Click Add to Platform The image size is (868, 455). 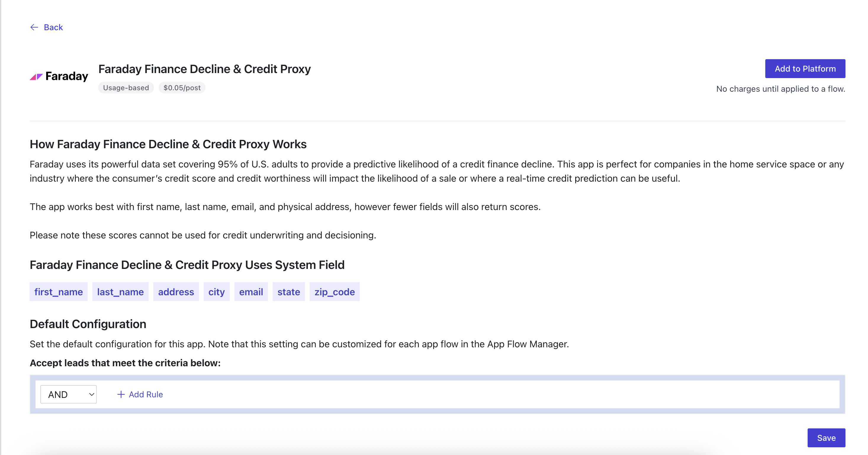805,68
